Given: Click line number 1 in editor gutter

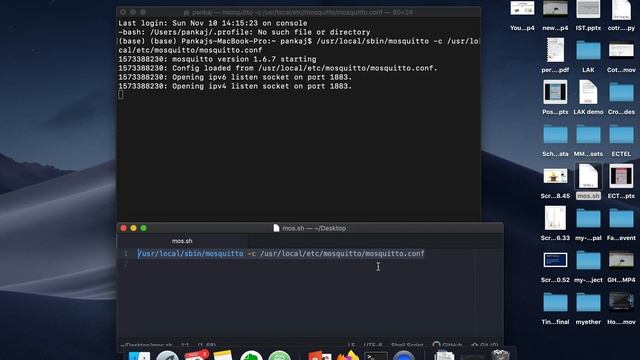Looking at the screenshot, I should click(x=126, y=253).
